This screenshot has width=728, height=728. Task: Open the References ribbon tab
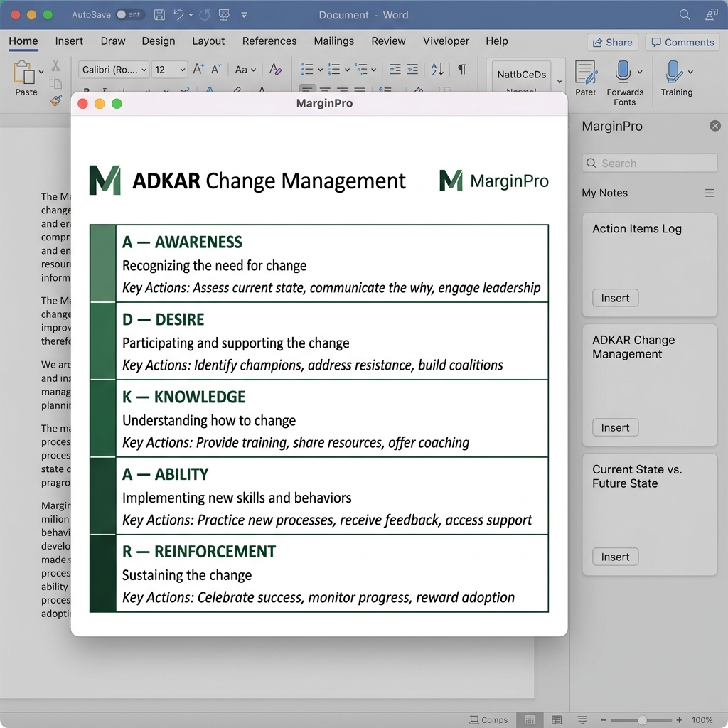269,41
